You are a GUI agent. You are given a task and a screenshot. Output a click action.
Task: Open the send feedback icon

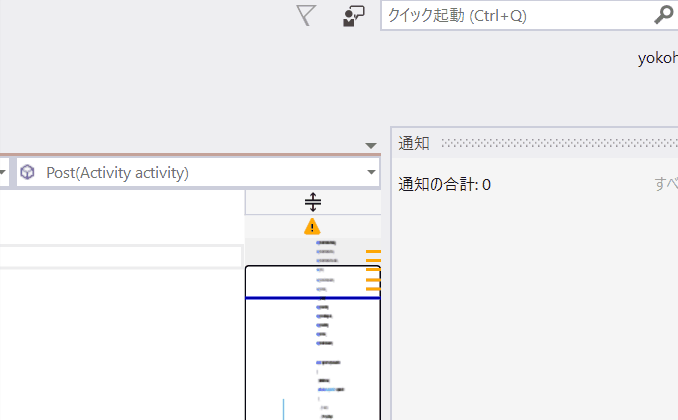pos(354,16)
